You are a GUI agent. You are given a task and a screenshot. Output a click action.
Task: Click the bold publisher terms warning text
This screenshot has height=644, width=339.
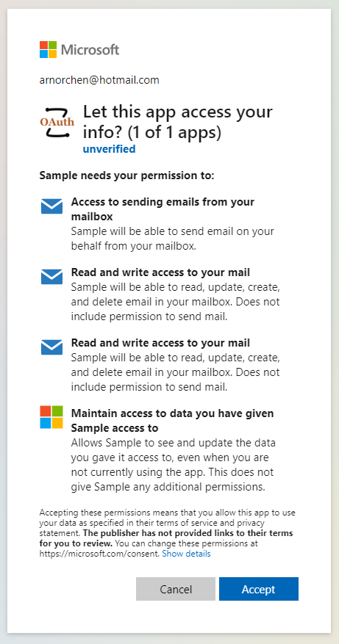coord(166,538)
